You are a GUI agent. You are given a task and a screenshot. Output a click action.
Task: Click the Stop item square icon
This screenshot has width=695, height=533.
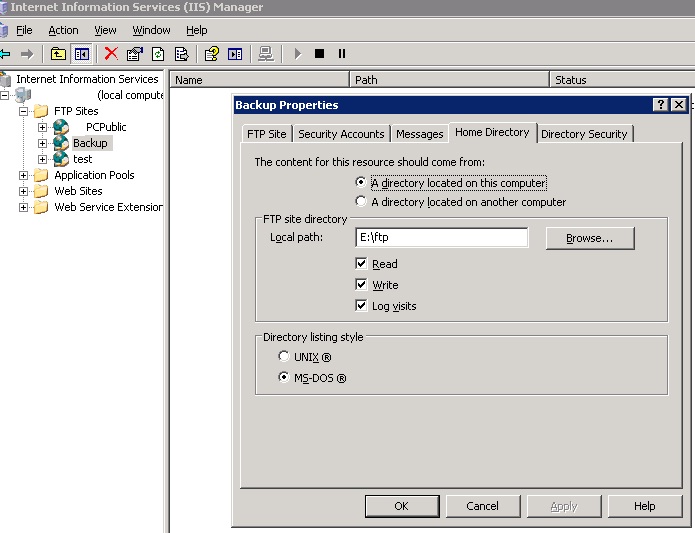[319, 54]
